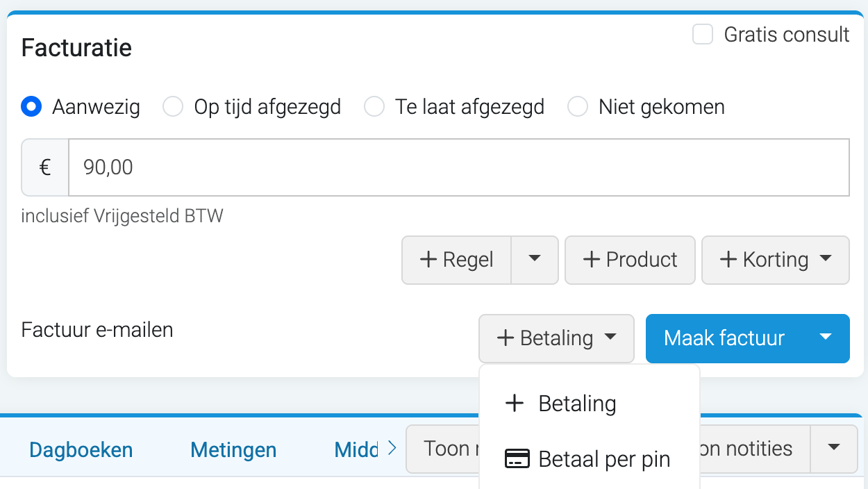This screenshot has width=868, height=489.
Task: Expand the Korting dropdown
Action: click(775, 259)
